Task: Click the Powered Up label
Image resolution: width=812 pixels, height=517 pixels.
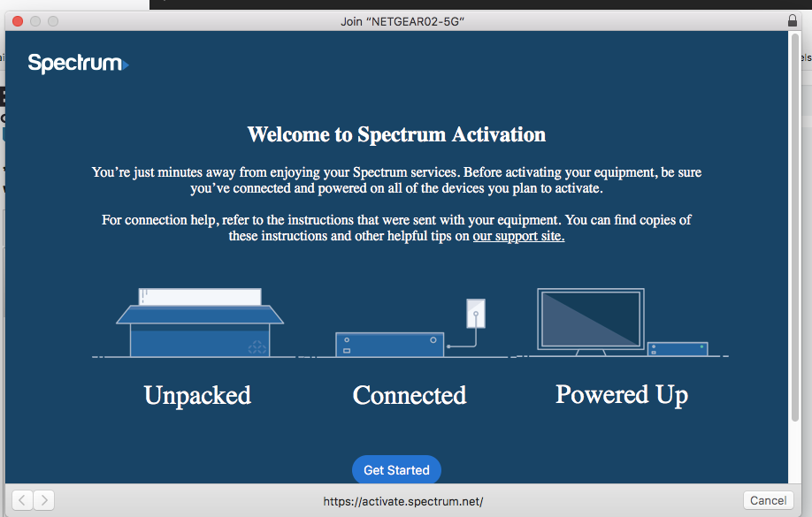Action: click(x=622, y=395)
